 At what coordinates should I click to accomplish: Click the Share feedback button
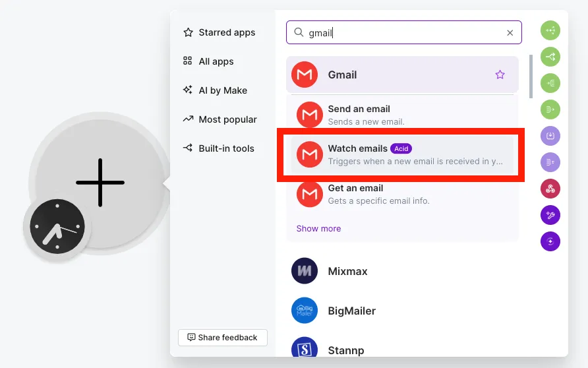tap(223, 338)
